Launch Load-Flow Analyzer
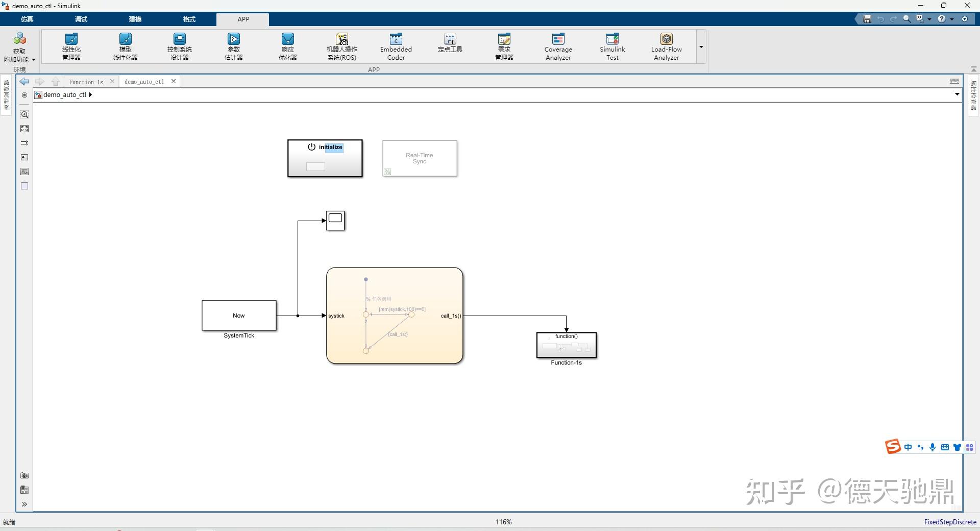Viewport: 980px width, 531px height. pos(667,46)
